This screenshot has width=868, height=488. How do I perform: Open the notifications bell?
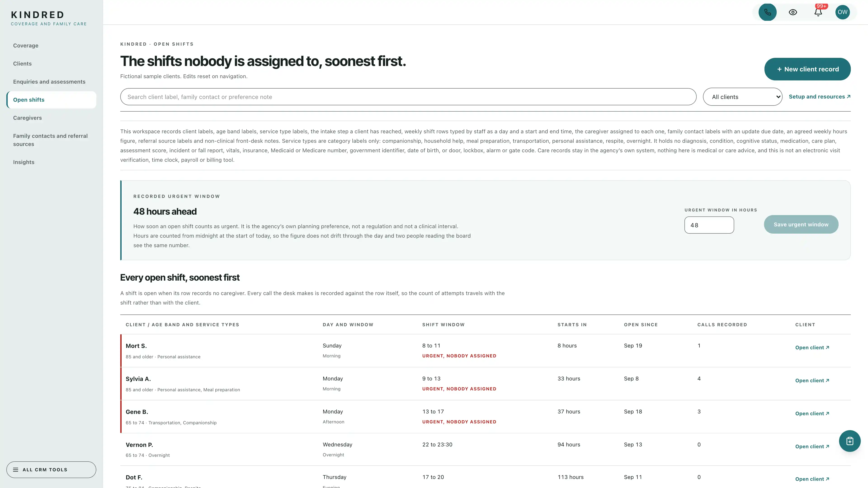(818, 12)
